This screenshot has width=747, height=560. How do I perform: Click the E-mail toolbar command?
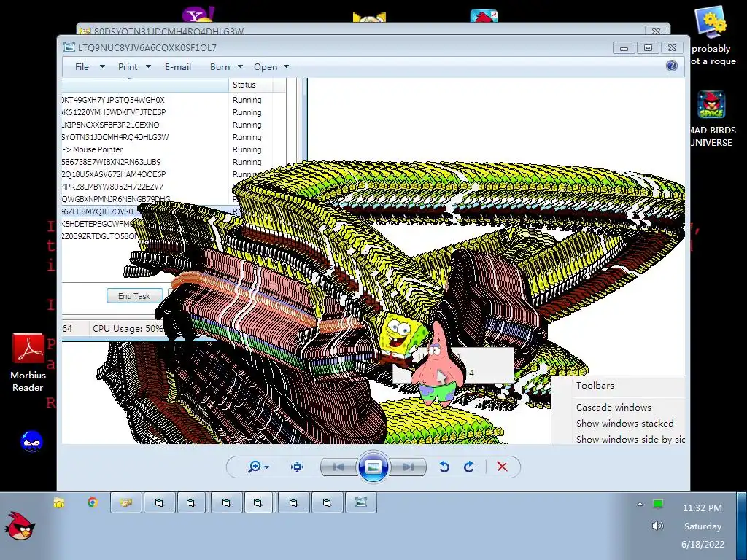click(x=178, y=66)
